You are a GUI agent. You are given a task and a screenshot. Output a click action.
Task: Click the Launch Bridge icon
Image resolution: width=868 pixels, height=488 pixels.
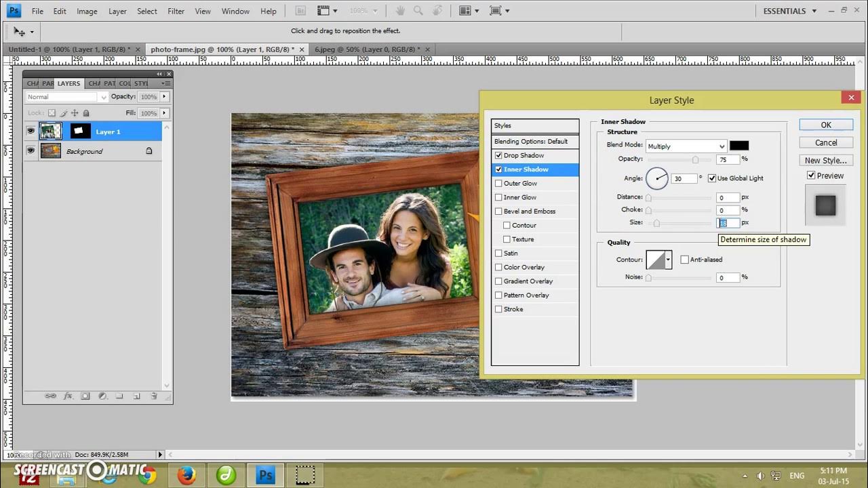[302, 11]
